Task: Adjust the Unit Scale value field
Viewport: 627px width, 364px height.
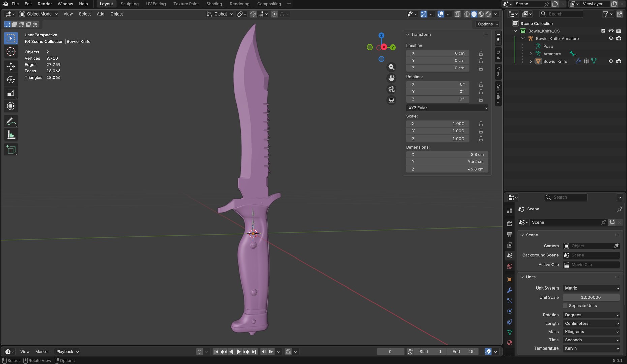Action: (591, 297)
